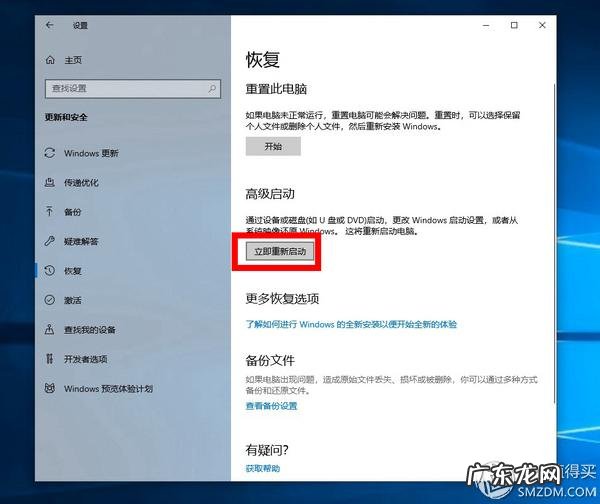This screenshot has width=600, height=504.
Task: Minimize the 设置 window
Action: pyautogui.click(x=486, y=25)
